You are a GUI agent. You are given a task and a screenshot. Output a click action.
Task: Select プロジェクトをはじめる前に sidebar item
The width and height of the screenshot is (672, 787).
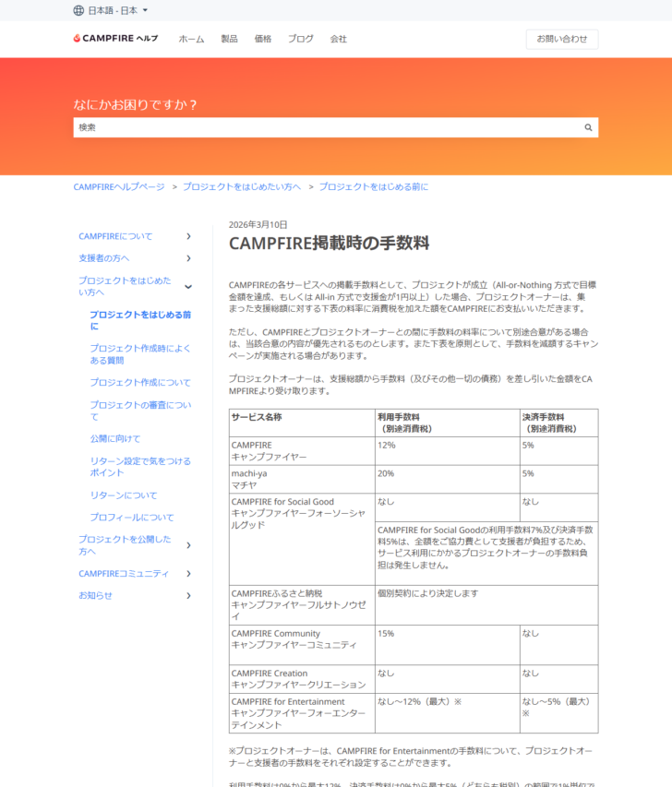tap(140, 320)
